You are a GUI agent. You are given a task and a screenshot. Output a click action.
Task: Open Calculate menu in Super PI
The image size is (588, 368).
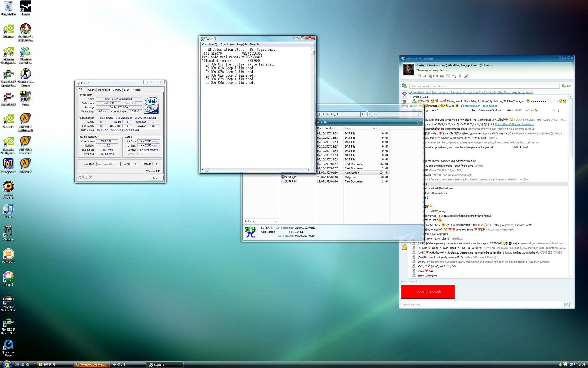210,44
